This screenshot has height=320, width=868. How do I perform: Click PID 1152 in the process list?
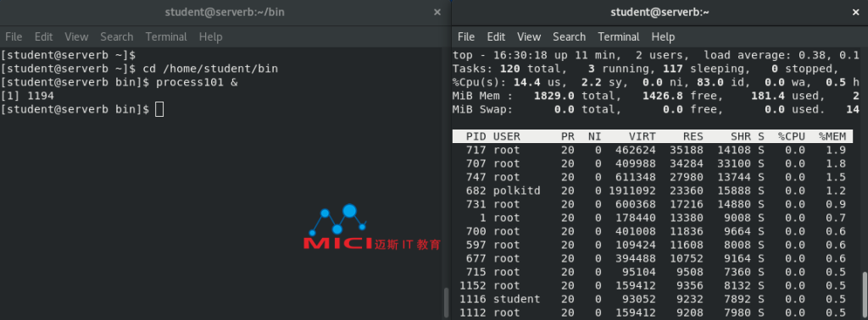pyautogui.click(x=473, y=286)
